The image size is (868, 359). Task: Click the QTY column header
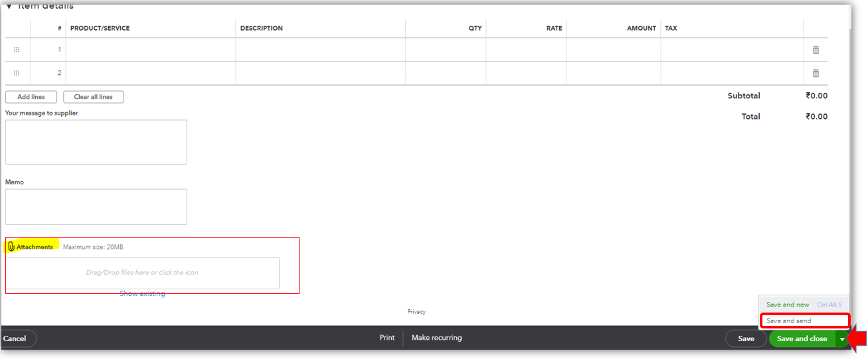[475, 29]
